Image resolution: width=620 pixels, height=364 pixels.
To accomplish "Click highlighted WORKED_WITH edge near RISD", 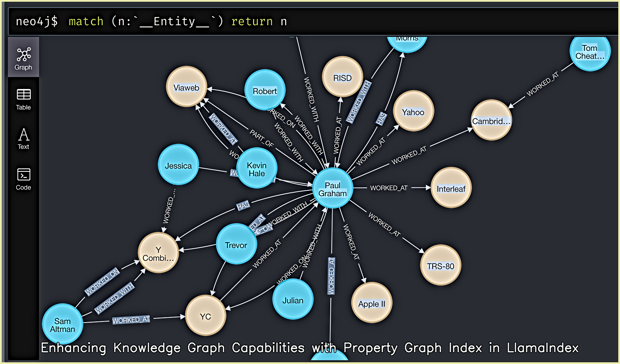I will pos(359,102).
